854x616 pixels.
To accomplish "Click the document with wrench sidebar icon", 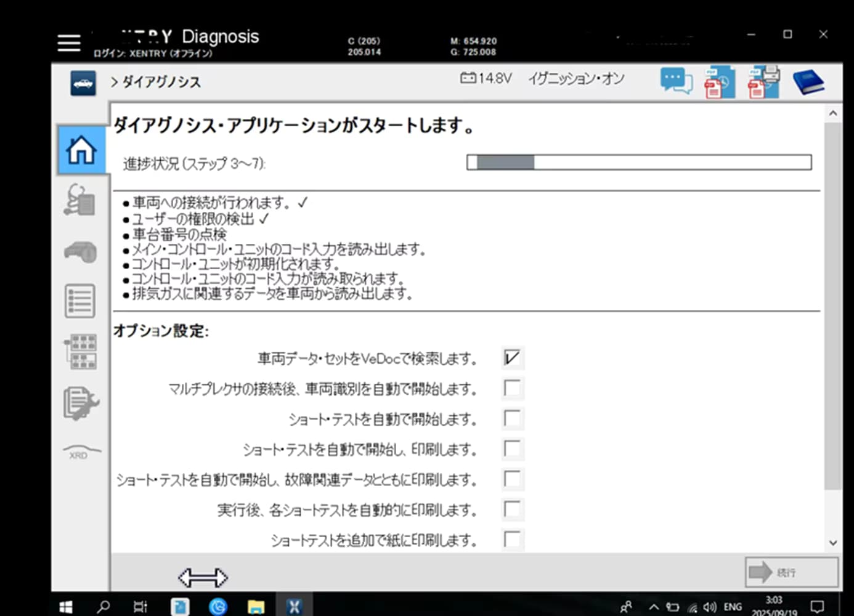I will 81,403.
